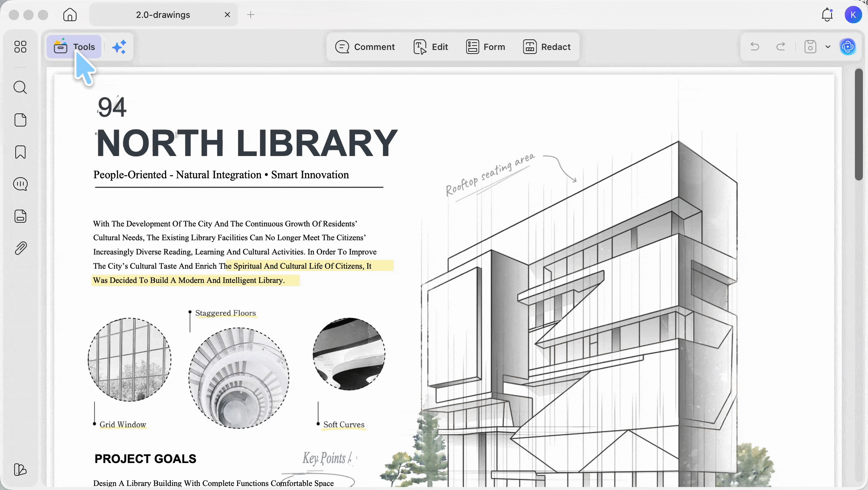The width and height of the screenshot is (868, 490).
Task: Click the paragraph line starting 'With The Development'
Action: (x=225, y=224)
